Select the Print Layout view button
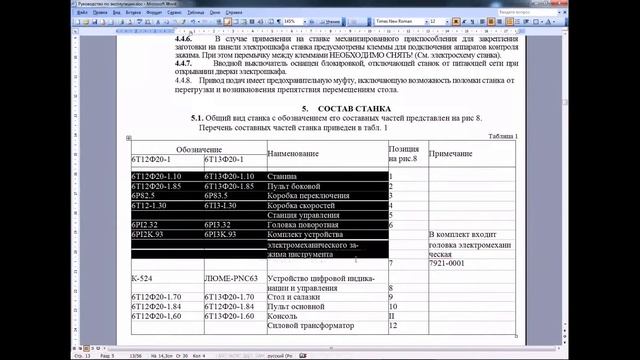640x360 pixels. pos(86,349)
